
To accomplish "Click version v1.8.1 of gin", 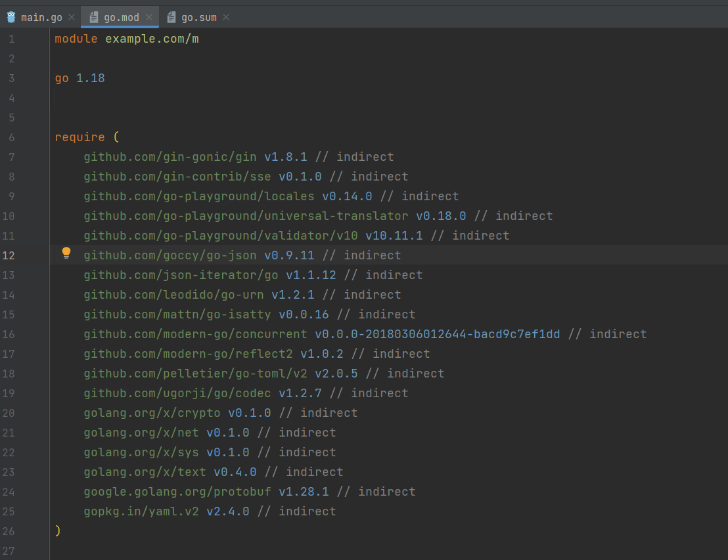I will pyautogui.click(x=285, y=157).
